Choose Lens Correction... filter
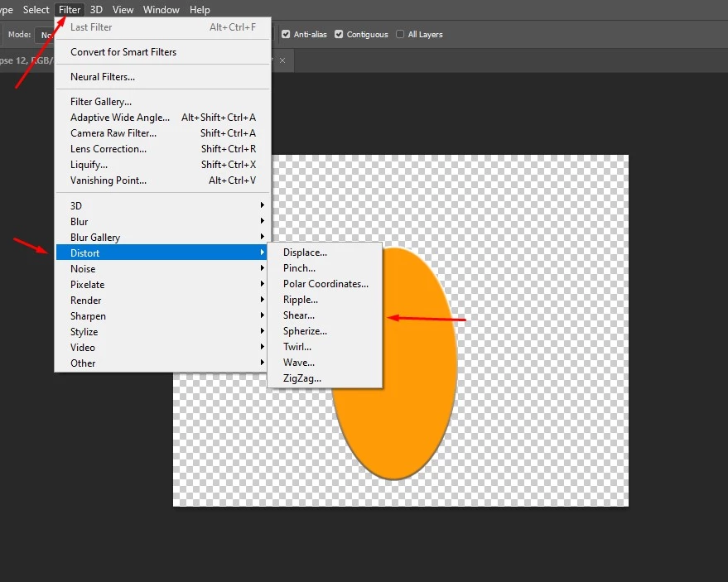The width and height of the screenshot is (728, 582). click(x=162, y=149)
